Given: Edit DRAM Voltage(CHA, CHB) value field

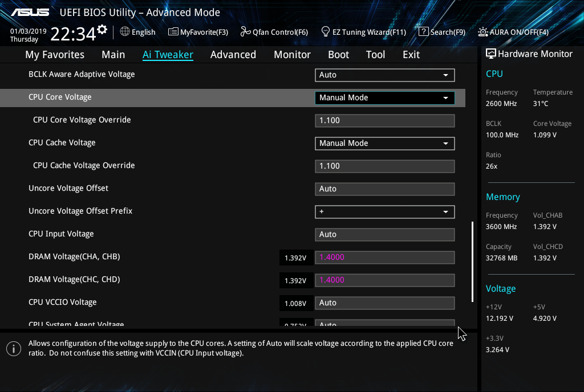Looking at the screenshot, I should pyautogui.click(x=385, y=258).
